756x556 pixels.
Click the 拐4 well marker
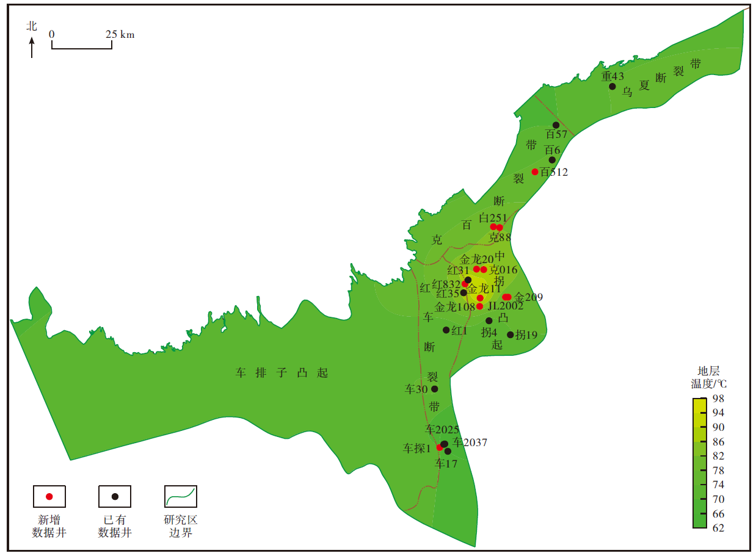click(x=489, y=321)
